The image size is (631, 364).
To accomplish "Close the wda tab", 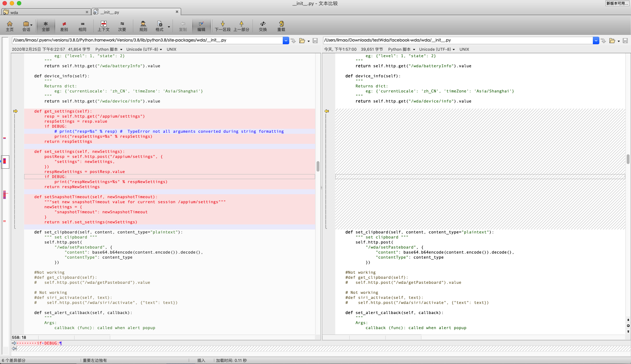I will coord(87,12).
